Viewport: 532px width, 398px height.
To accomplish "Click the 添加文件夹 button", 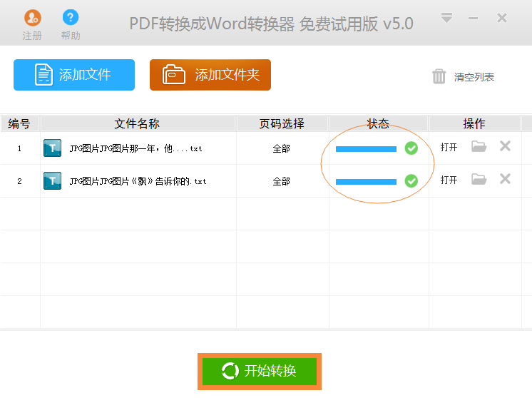I will 210,75.
